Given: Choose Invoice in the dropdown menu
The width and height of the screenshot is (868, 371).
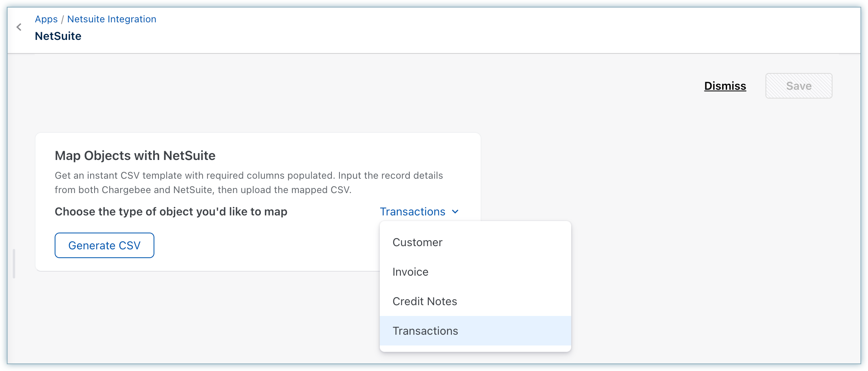Looking at the screenshot, I should click(410, 272).
